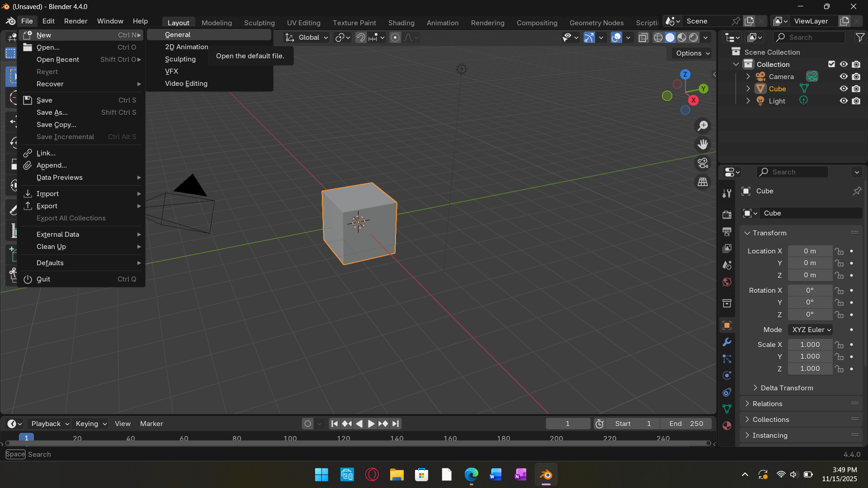Play animation forward button
This screenshot has height=488, width=868.
(371, 424)
